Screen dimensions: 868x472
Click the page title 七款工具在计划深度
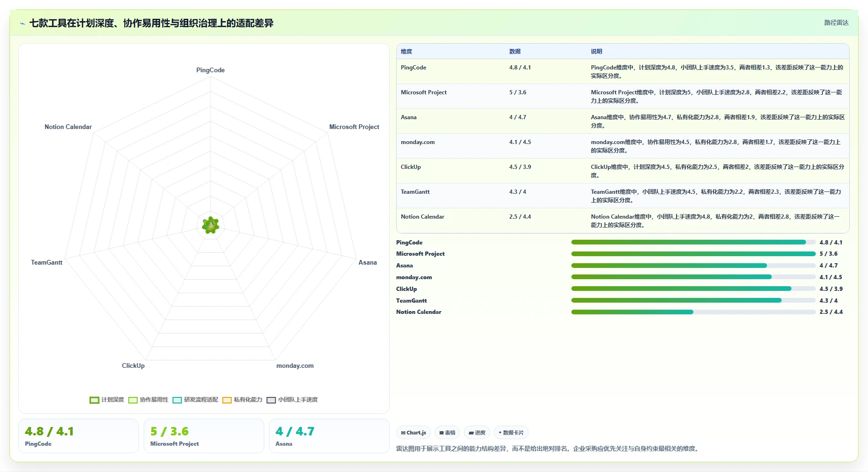[x=152, y=23]
